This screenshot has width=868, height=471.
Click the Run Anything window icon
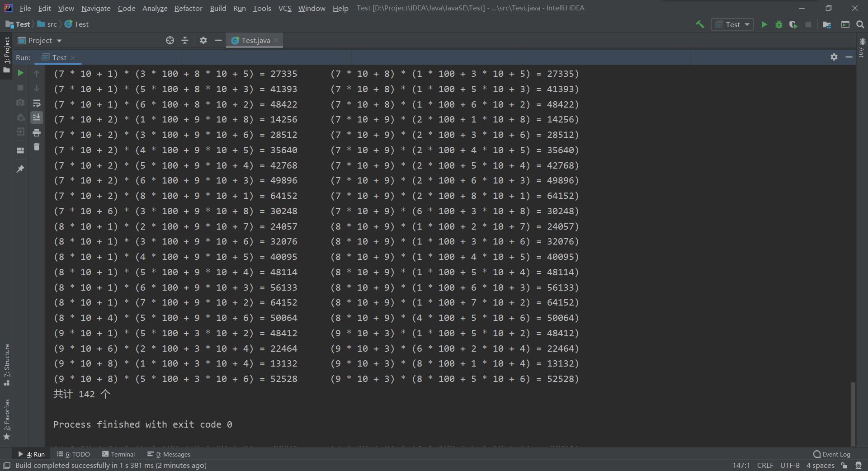tap(845, 24)
